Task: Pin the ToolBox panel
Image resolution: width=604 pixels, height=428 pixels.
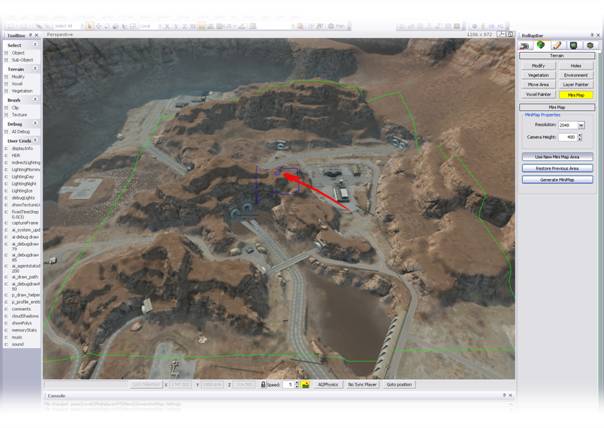Action: click(31, 35)
